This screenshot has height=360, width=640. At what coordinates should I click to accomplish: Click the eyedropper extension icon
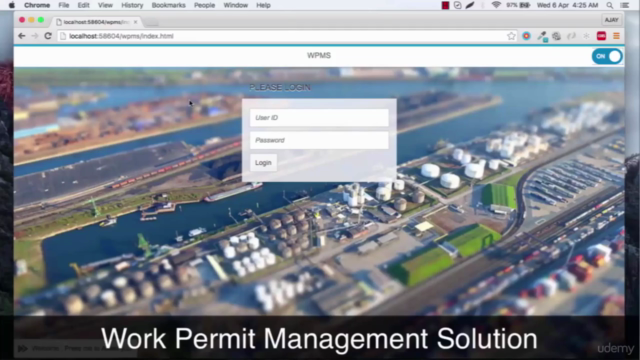542,36
